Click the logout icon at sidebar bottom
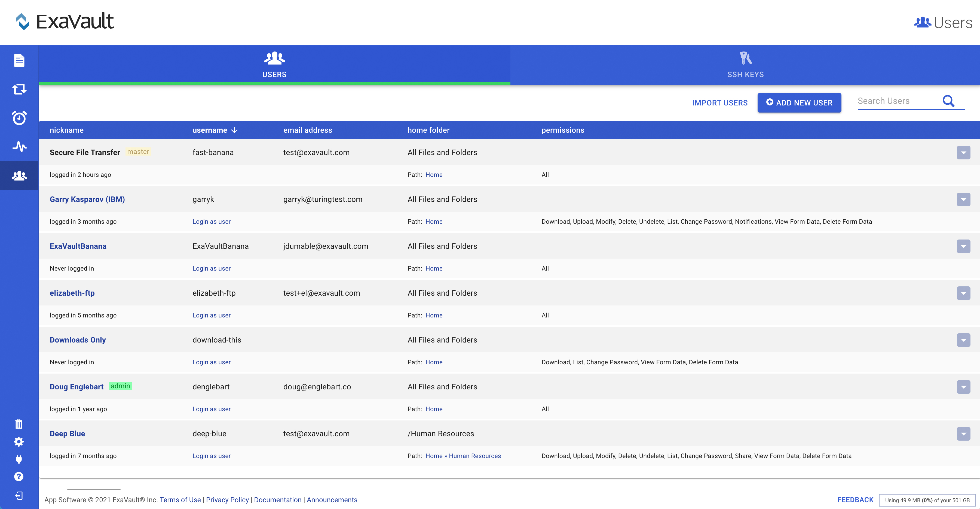 pos(19,495)
